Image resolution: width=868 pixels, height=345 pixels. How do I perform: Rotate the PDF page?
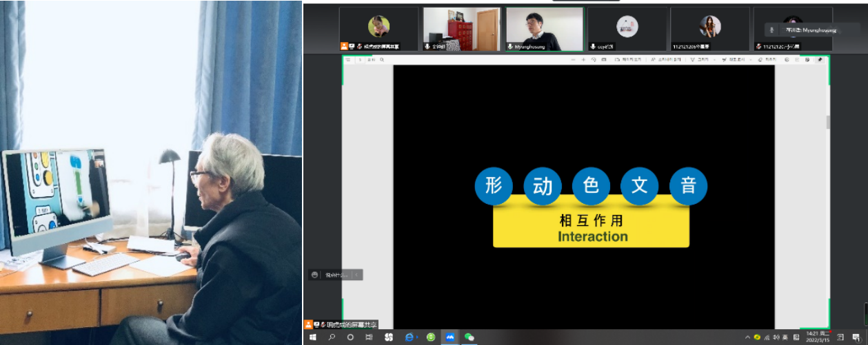pyautogui.click(x=594, y=60)
